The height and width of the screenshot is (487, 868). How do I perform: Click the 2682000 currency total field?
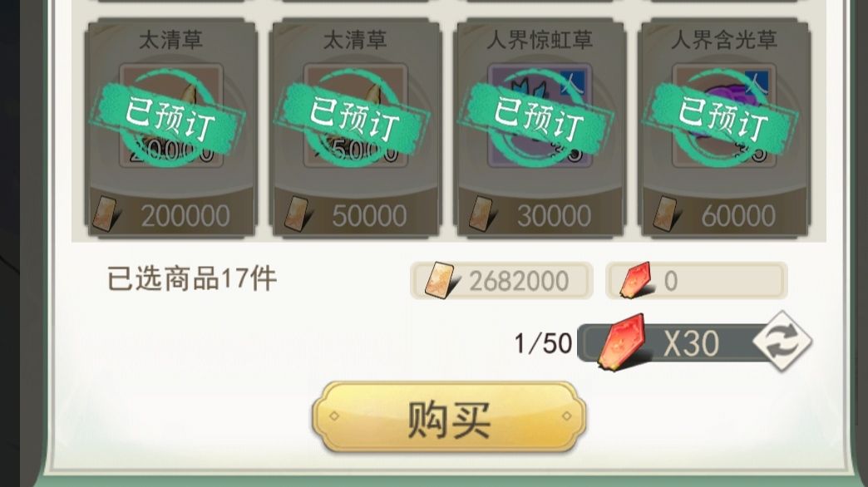click(501, 281)
